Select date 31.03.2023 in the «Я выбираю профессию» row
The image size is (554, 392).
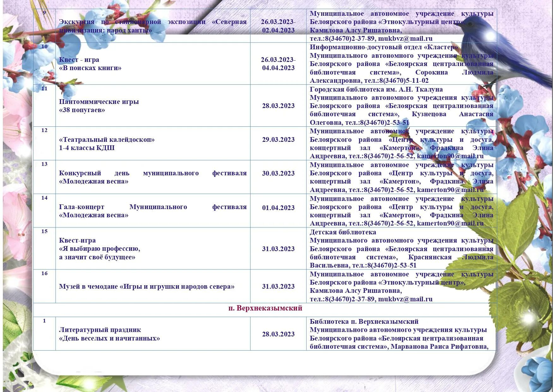coord(278,249)
